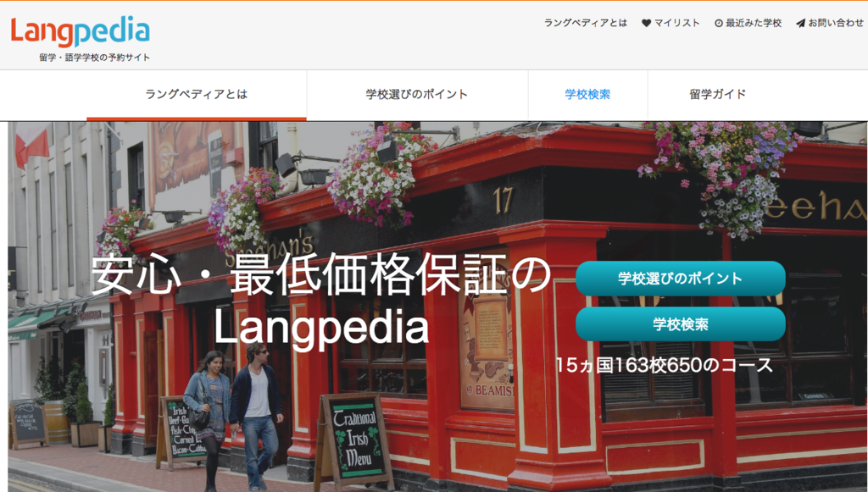
Task: Select the 学校選びのポイント navigation tab
Action: tap(417, 95)
